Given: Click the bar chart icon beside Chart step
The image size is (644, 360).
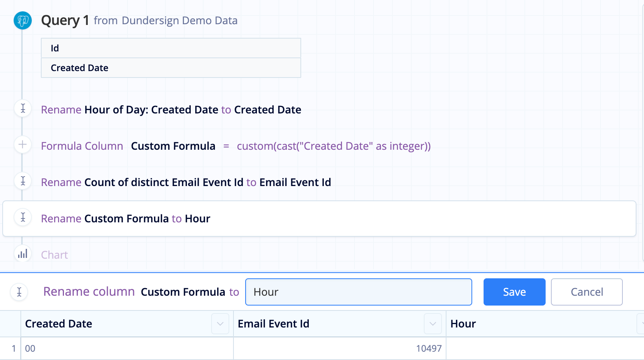Looking at the screenshot, I should coord(23,254).
